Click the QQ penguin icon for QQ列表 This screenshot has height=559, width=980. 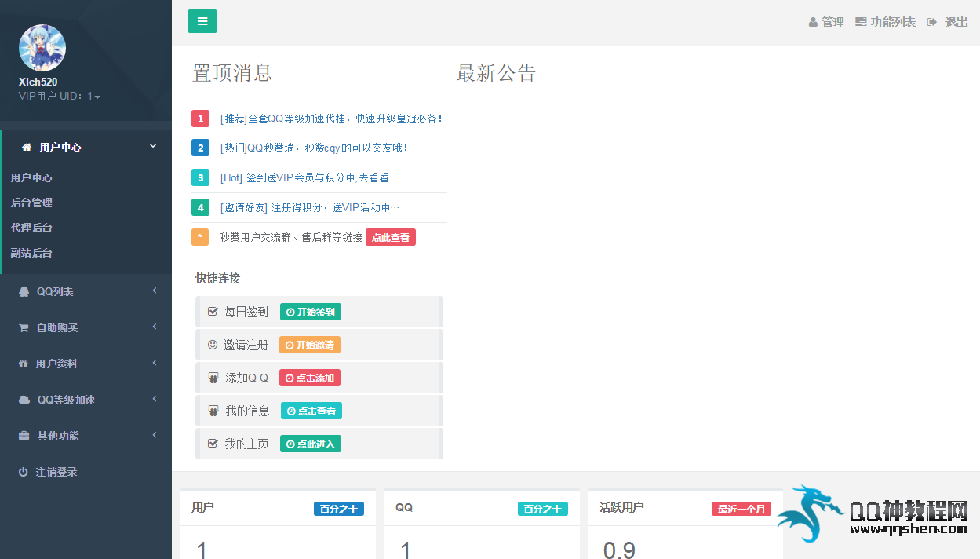click(24, 291)
